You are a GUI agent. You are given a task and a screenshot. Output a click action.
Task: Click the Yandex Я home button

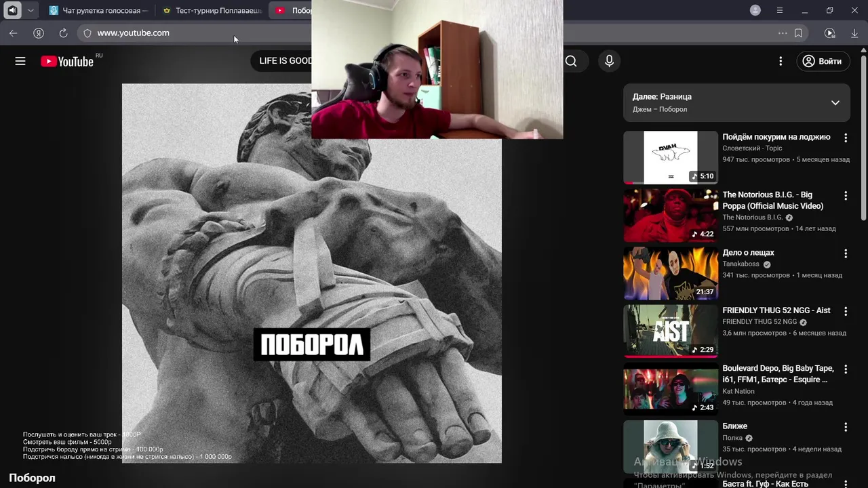[x=39, y=33]
